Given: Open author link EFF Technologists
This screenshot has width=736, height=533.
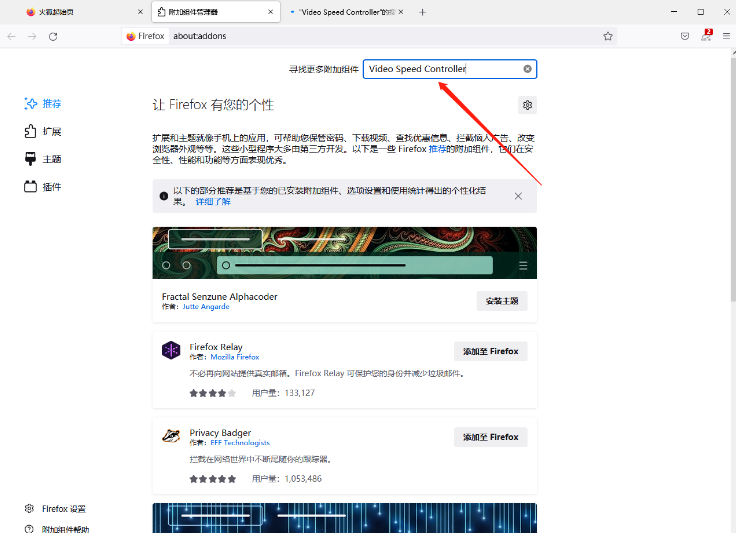Looking at the screenshot, I should pos(240,442).
